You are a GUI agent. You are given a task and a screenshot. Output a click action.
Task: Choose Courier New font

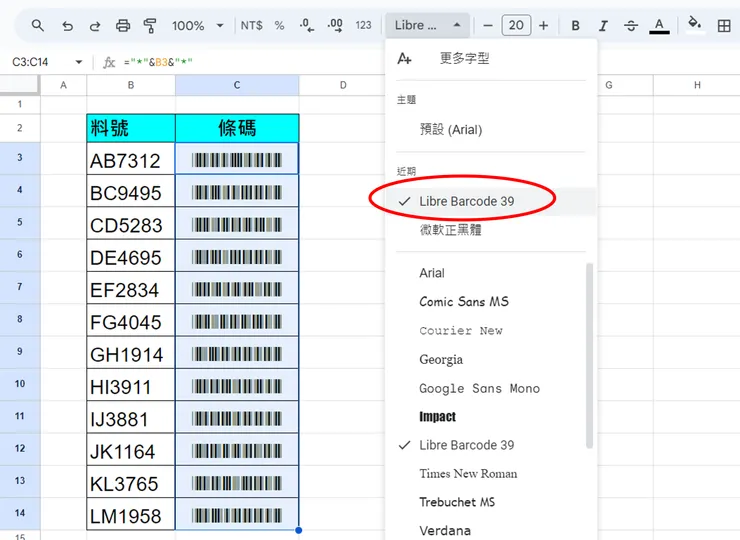tap(486, 330)
